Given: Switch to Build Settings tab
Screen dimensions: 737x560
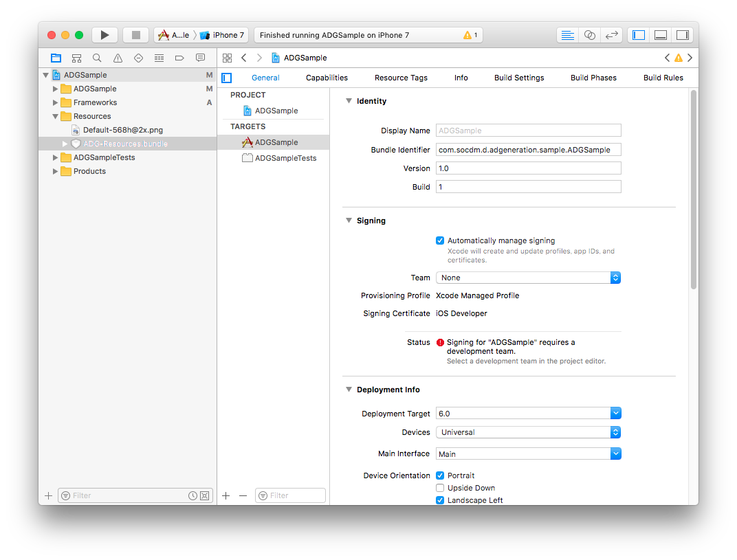Looking at the screenshot, I should 518,78.
